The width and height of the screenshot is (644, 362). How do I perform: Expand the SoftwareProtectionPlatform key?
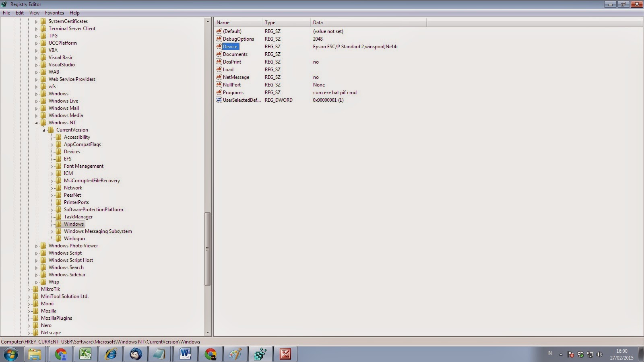pos(52,210)
